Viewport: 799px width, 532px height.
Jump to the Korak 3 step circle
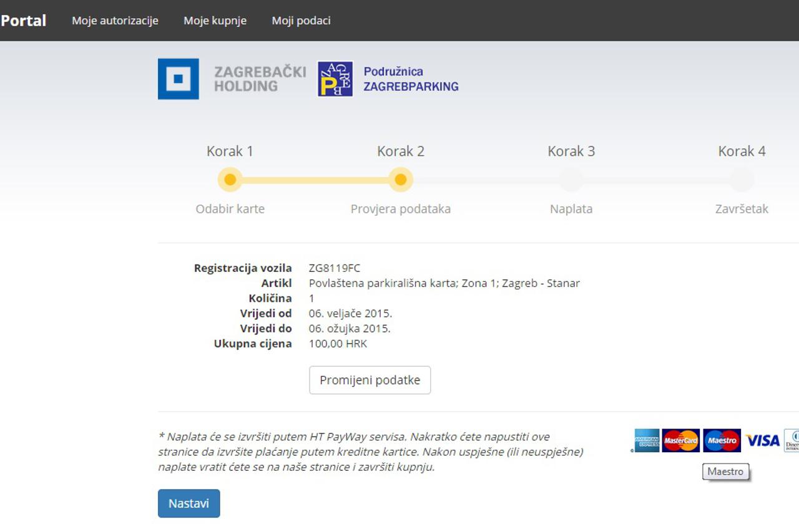571,180
